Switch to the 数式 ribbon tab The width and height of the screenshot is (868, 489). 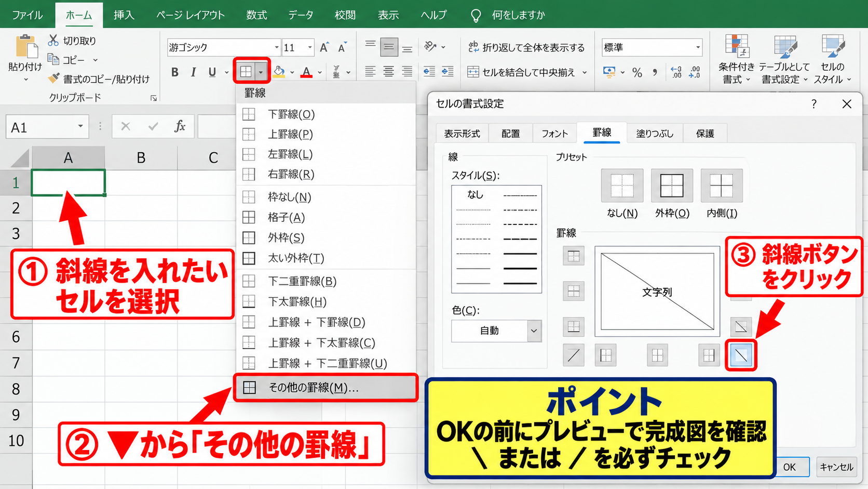pos(256,15)
